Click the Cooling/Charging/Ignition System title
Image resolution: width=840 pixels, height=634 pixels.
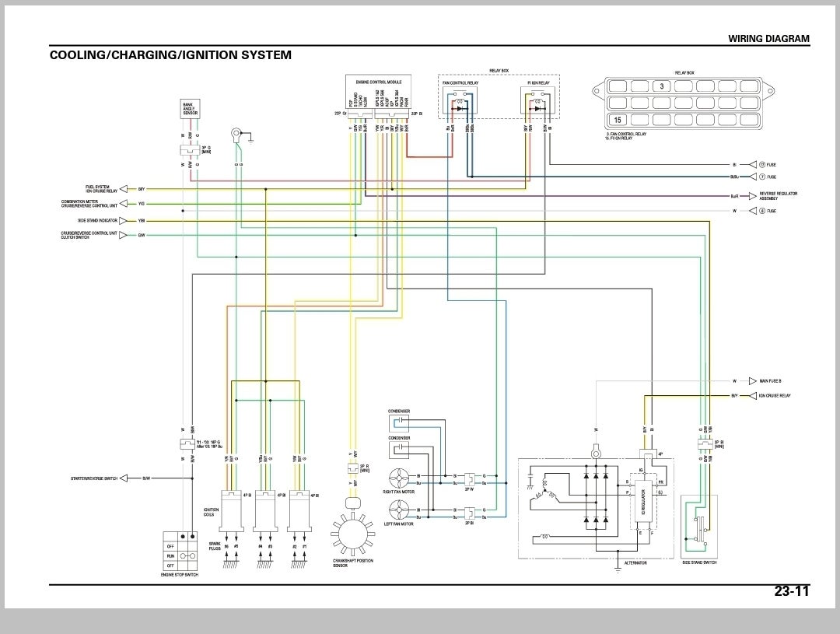tap(170, 54)
